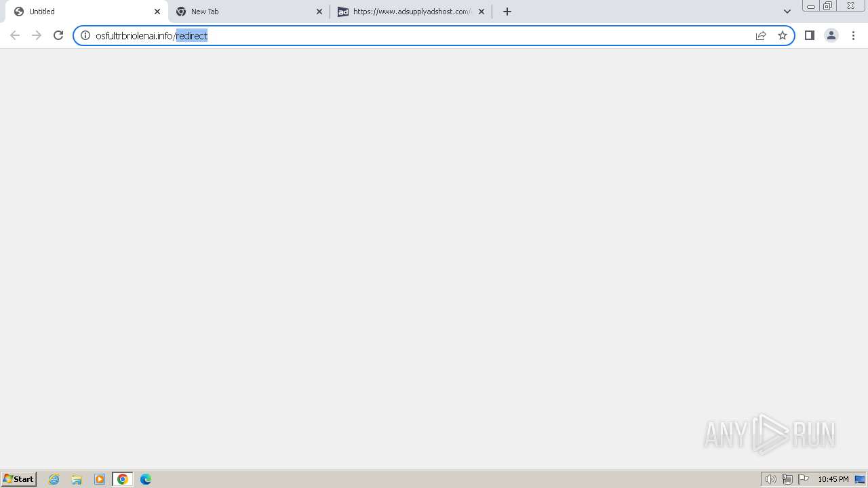This screenshot has width=868, height=488.
Task: Open Chrome three-dot menu
Action: 853,35
